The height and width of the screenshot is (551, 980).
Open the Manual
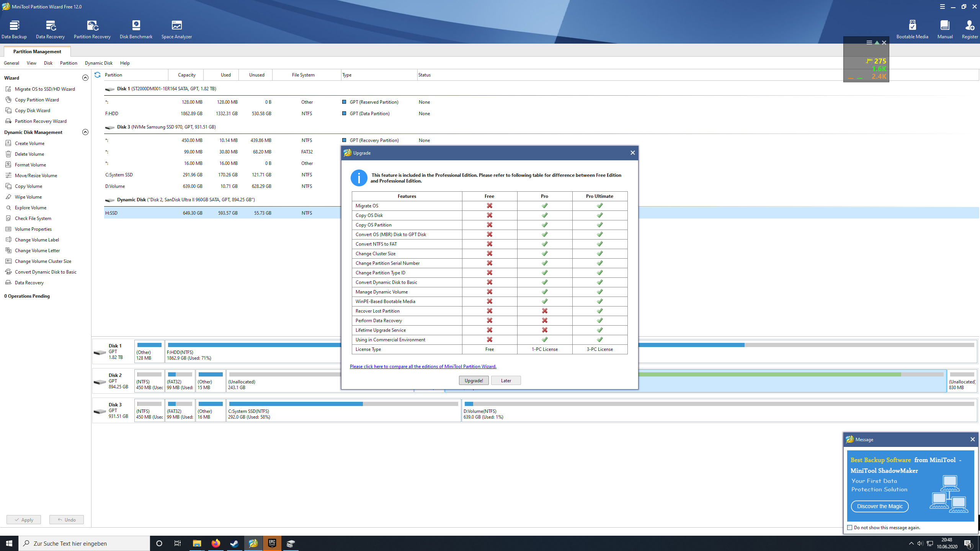pyautogui.click(x=945, y=29)
